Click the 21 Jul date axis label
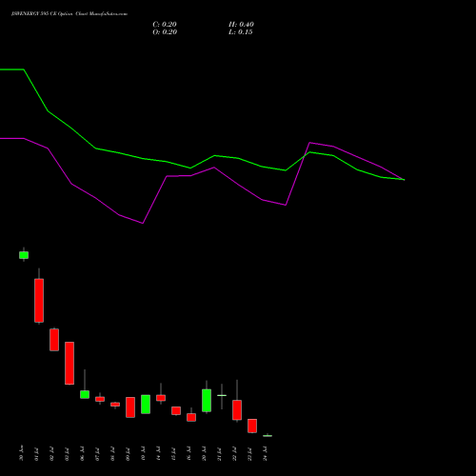This screenshot has width=476, height=476. click(219, 454)
